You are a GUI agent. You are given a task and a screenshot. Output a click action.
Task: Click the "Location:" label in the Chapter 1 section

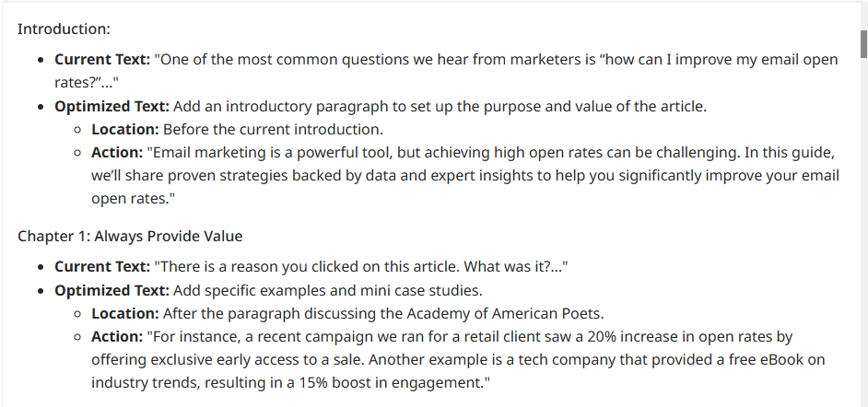tap(125, 314)
